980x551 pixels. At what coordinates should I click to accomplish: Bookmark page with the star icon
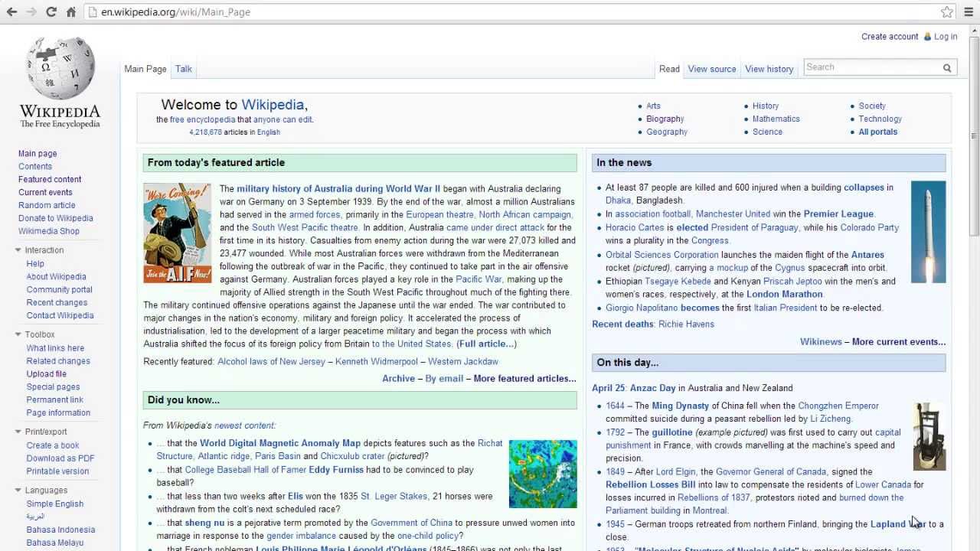point(947,12)
